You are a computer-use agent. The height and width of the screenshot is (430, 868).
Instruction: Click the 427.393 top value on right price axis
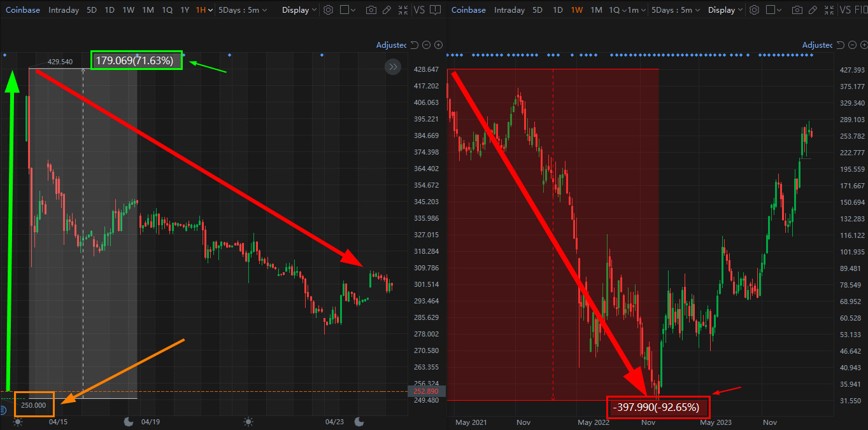pyautogui.click(x=852, y=70)
